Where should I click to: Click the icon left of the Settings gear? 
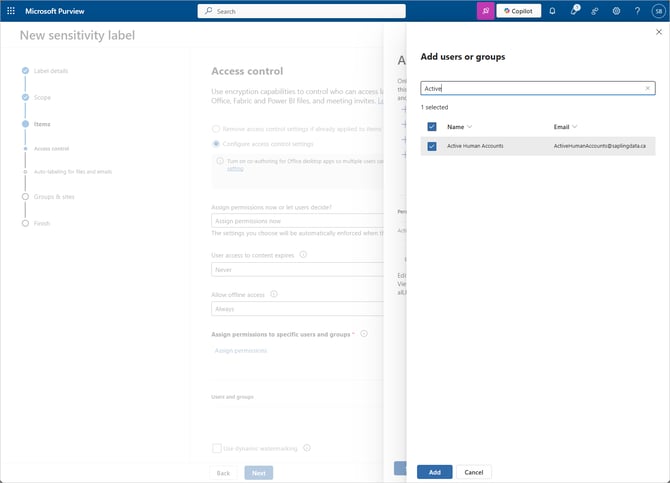click(x=595, y=11)
